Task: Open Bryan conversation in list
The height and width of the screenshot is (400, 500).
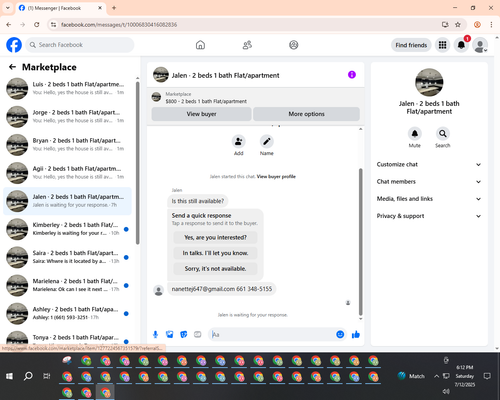Action: point(67,145)
